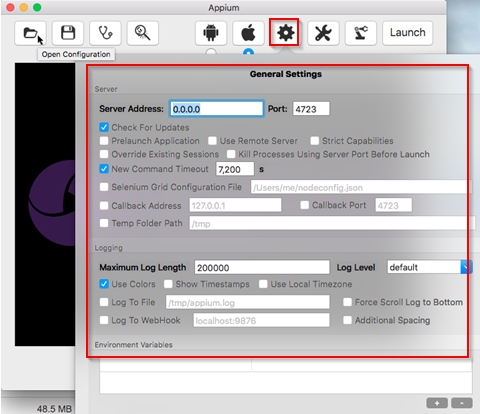Open configuration with the folder icon
This screenshot has height=414, width=480.
[x=30, y=33]
